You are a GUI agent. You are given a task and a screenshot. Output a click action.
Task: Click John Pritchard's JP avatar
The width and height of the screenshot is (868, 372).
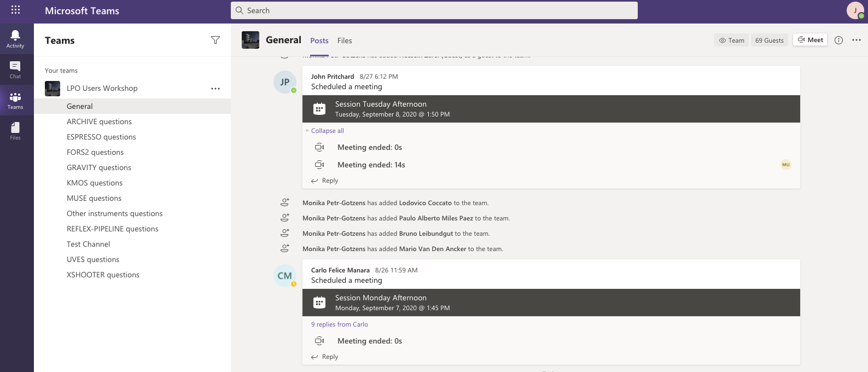285,82
